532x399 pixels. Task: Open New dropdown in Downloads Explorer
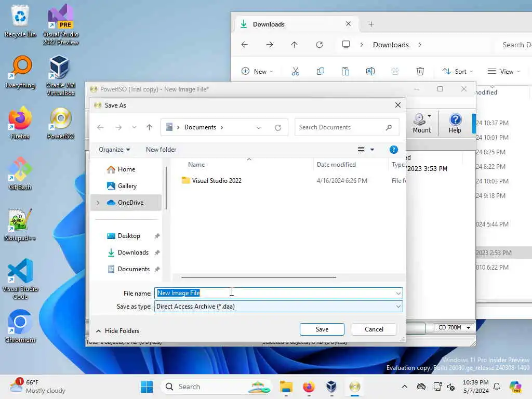(257, 71)
